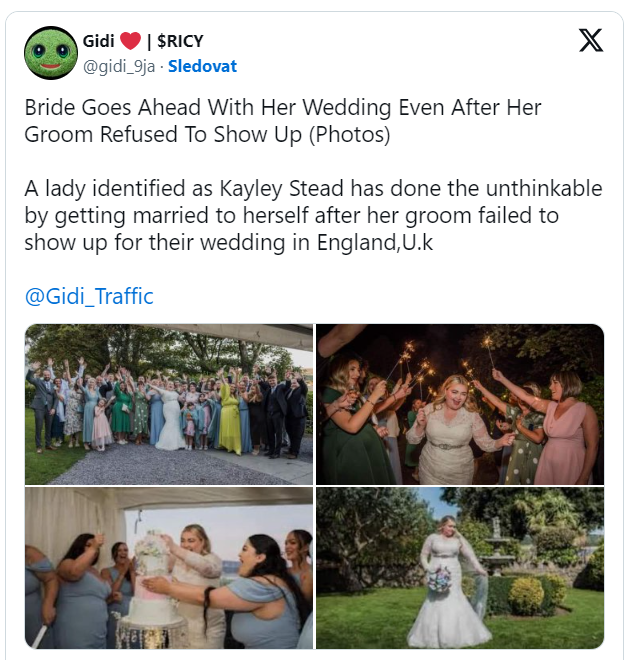
Task: Click the Kayley Stead paragraph text
Action: [x=314, y=215]
